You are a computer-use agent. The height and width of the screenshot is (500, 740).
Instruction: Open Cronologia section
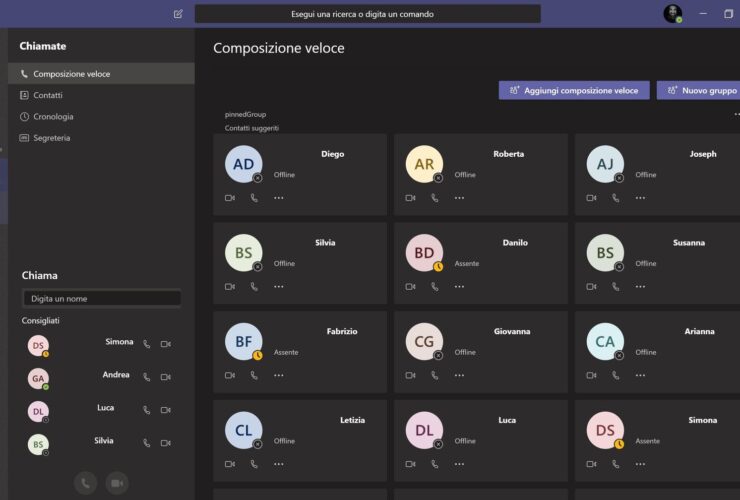click(x=46, y=117)
